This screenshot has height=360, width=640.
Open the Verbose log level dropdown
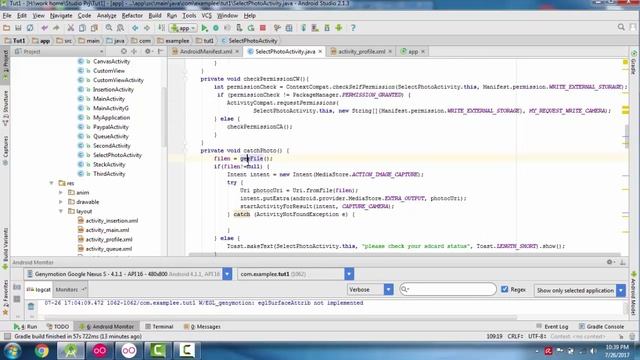point(389,289)
